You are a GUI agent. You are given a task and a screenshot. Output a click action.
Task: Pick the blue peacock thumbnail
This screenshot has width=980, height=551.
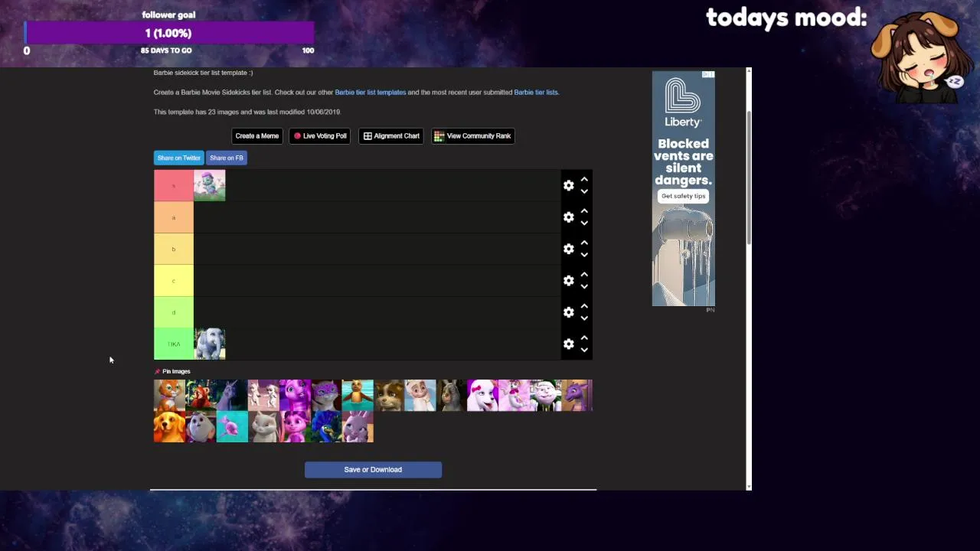(x=326, y=427)
